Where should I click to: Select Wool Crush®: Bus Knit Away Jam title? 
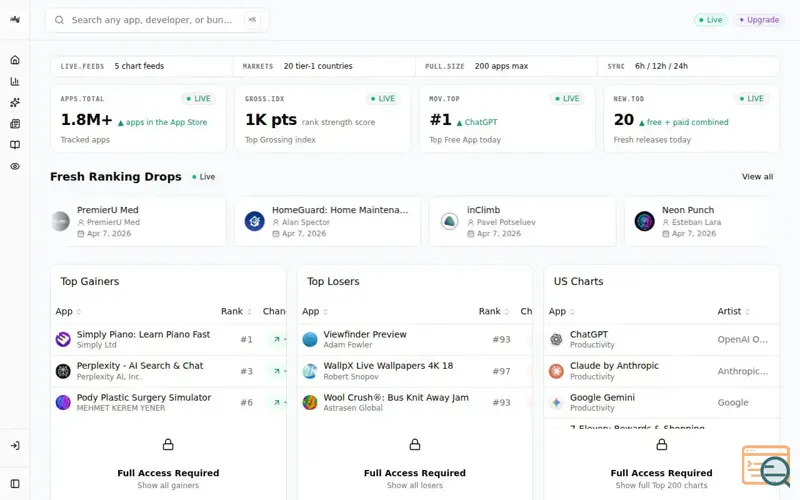coord(396,397)
